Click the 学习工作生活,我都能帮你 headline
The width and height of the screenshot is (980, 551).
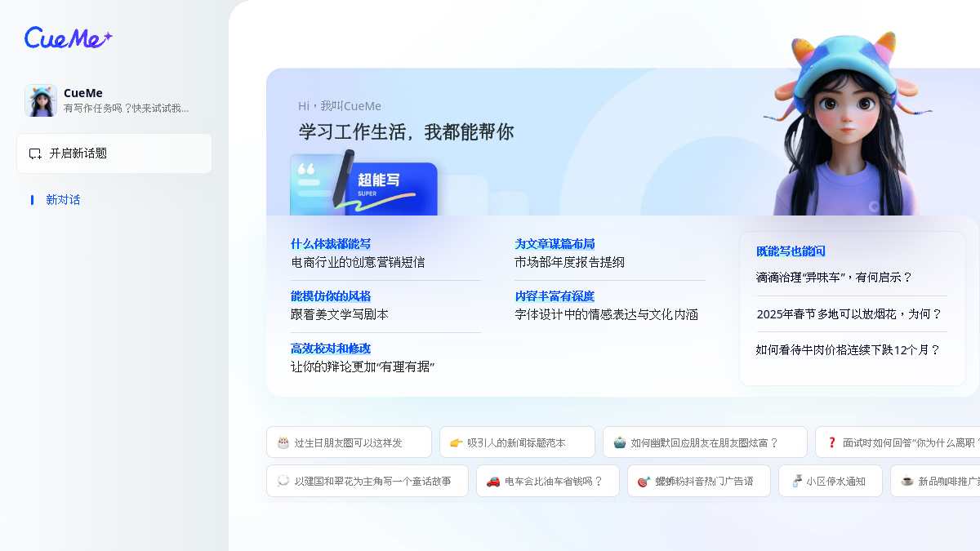(x=406, y=131)
